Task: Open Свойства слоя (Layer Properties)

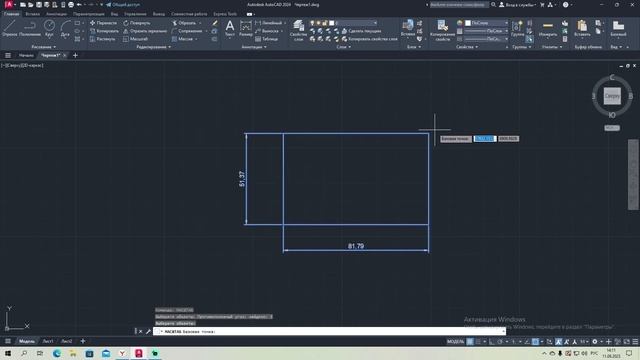Action: click(298, 31)
